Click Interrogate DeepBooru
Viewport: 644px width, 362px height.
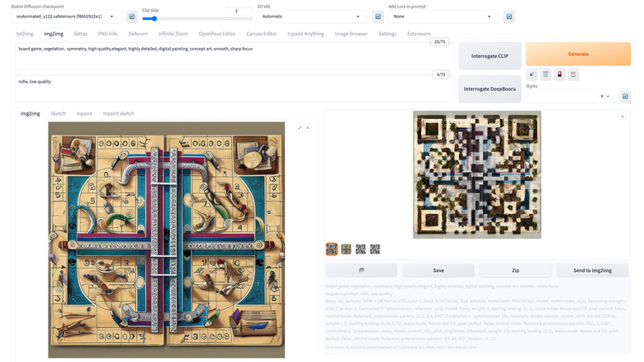click(490, 88)
